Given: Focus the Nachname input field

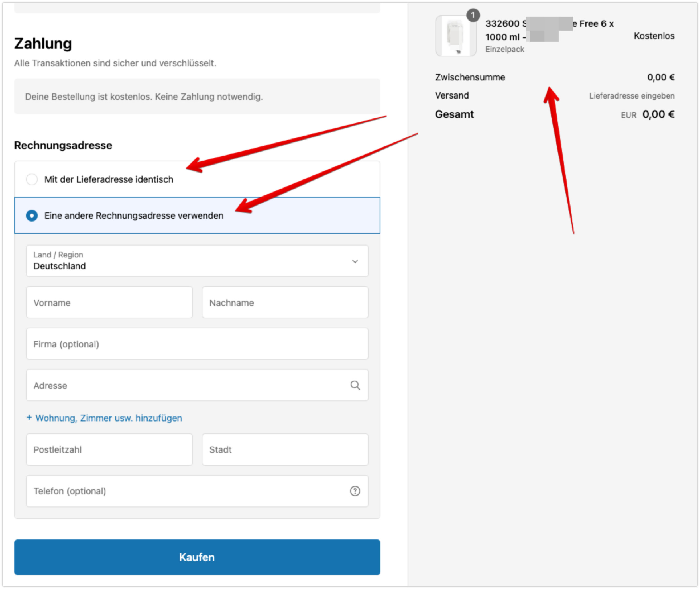Looking at the screenshot, I should point(285,302).
